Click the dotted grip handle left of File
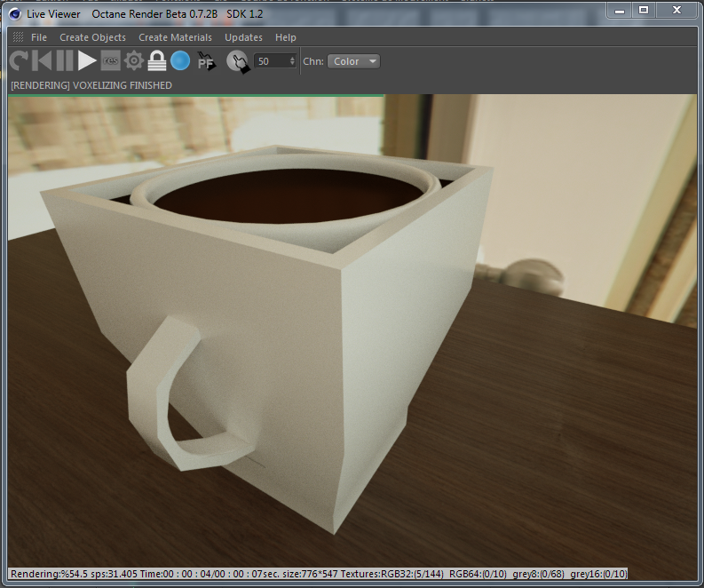This screenshot has height=588, width=704. [x=19, y=37]
